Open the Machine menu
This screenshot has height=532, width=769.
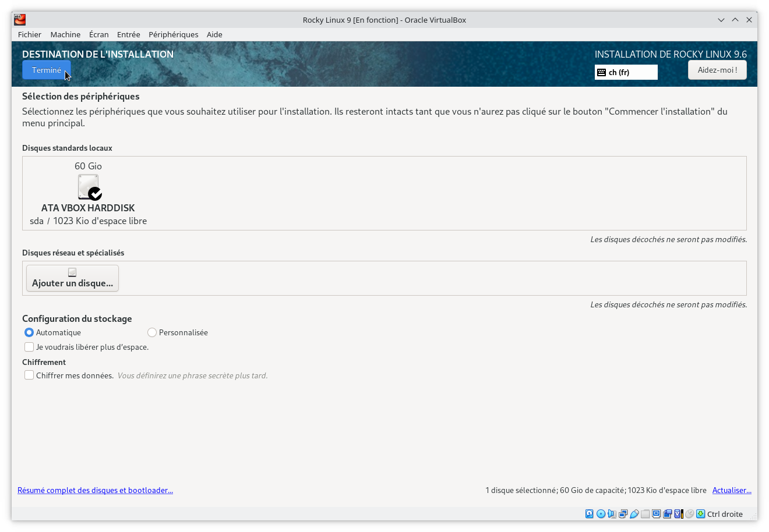(65, 34)
